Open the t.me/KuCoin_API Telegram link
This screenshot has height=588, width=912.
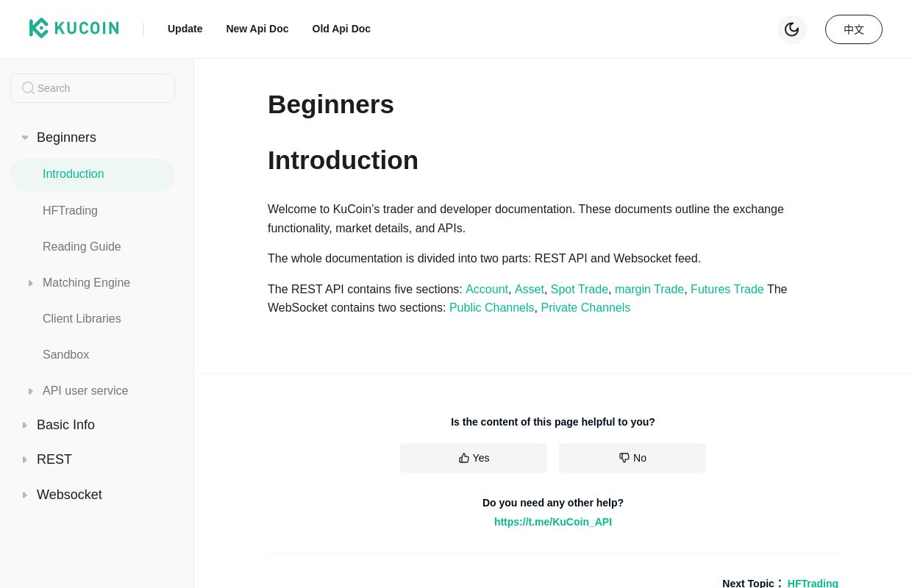[553, 522]
